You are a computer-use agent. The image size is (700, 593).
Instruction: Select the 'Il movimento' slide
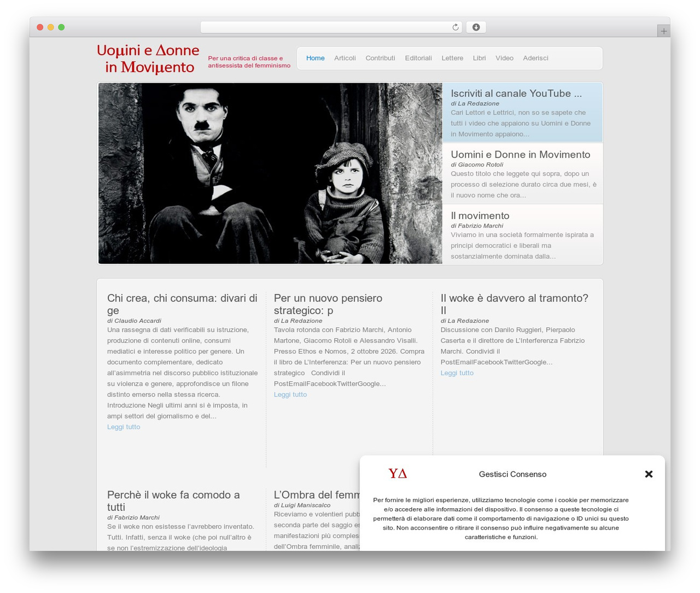click(x=523, y=234)
